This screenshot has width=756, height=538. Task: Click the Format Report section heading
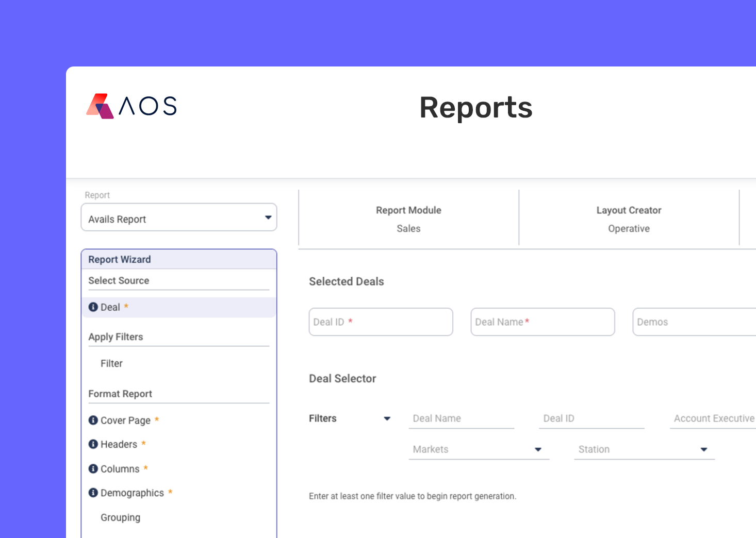click(121, 393)
